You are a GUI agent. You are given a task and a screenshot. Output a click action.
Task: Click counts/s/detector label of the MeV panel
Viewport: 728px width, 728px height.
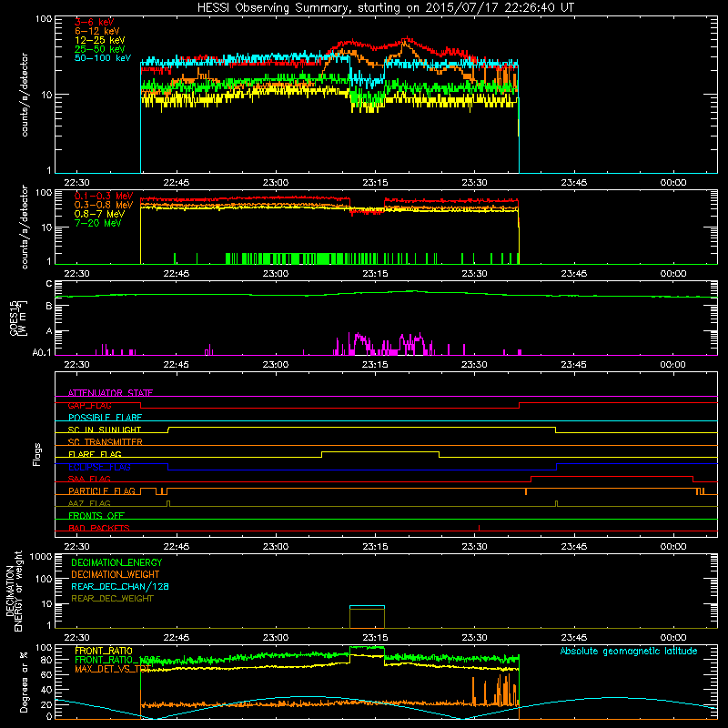click(x=25, y=227)
